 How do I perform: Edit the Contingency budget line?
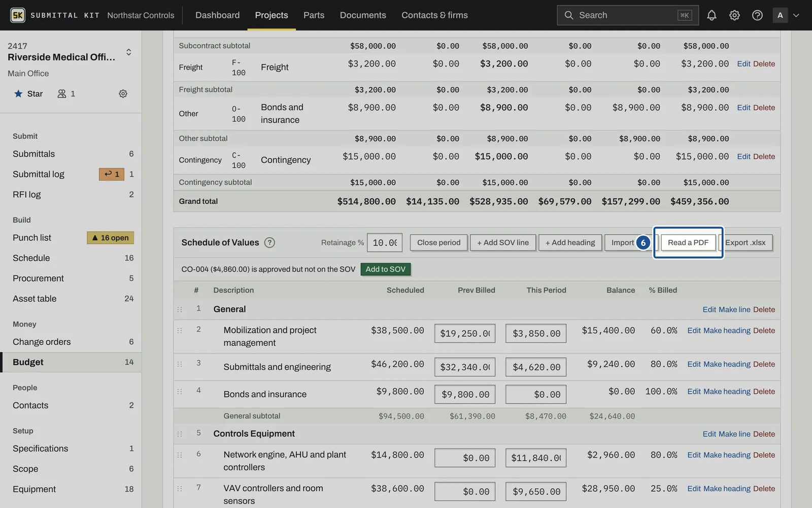pyautogui.click(x=743, y=156)
